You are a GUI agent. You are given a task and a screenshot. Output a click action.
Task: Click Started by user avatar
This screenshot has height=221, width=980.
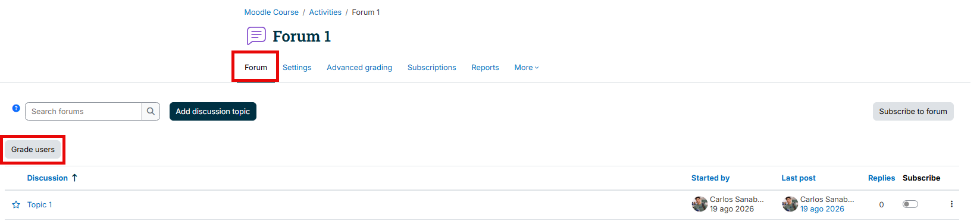pos(700,204)
